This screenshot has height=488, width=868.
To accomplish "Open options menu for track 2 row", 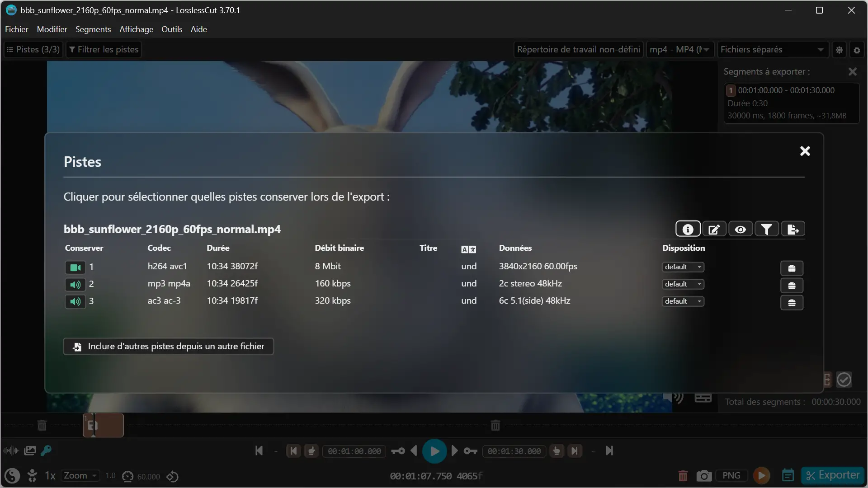I will tap(792, 286).
